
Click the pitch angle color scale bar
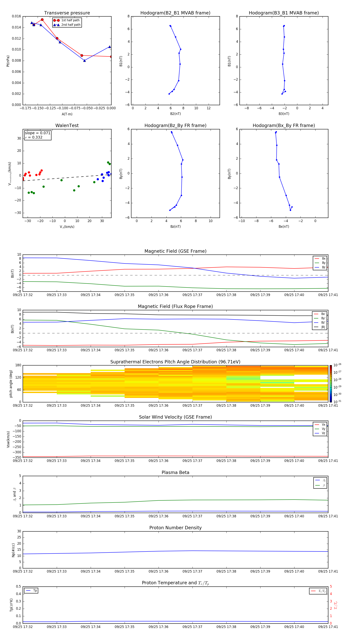click(x=331, y=384)
